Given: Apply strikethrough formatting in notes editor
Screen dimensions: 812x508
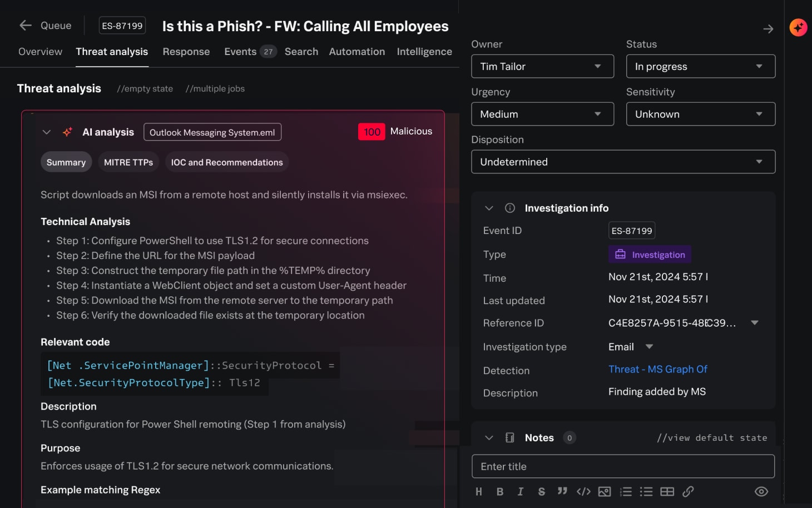Looking at the screenshot, I should point(542,491).
